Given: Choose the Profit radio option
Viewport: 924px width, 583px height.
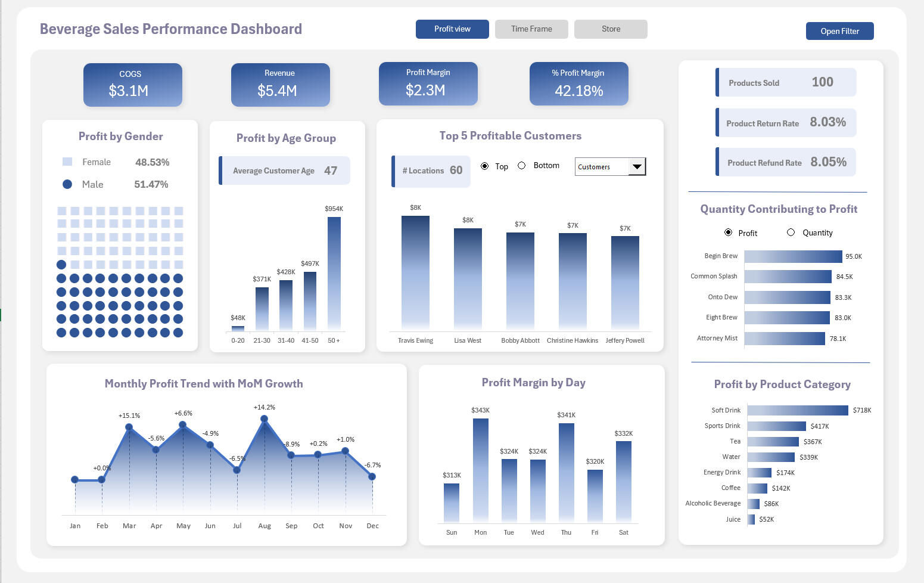Looking at the screenshot, I should tap(728, 232).
